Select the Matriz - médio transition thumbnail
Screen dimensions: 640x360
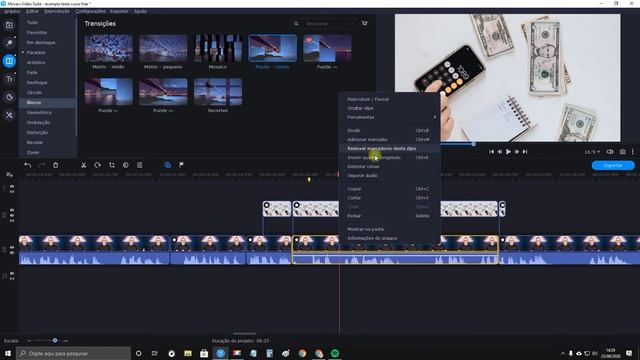[108, 49]
